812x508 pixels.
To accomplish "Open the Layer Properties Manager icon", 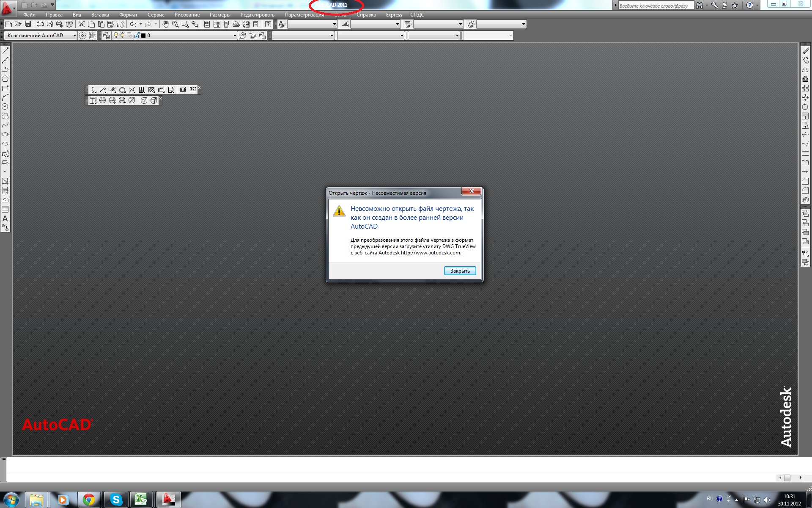I will pos(106,36).
